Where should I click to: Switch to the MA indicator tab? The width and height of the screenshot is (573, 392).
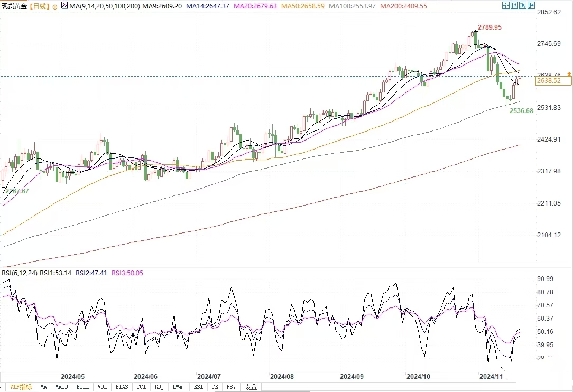coord(43,387)
